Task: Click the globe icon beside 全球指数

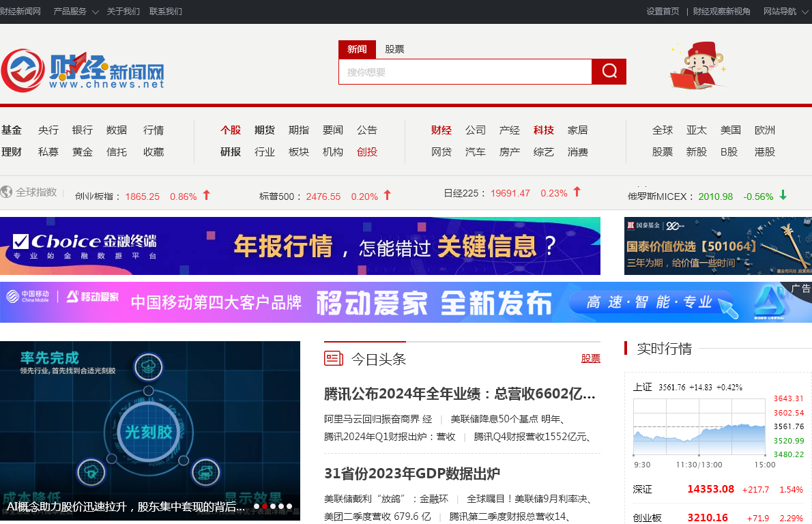Action: [6, 192]
